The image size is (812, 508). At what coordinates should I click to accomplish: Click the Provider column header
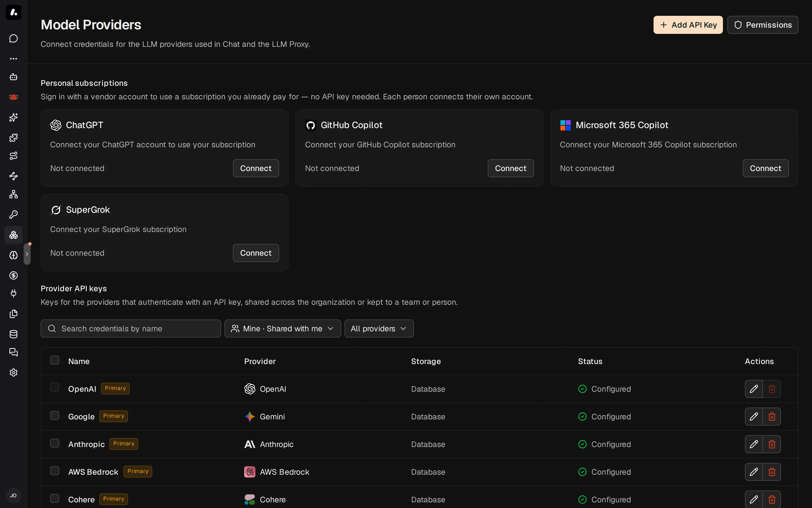click(260, 361)
